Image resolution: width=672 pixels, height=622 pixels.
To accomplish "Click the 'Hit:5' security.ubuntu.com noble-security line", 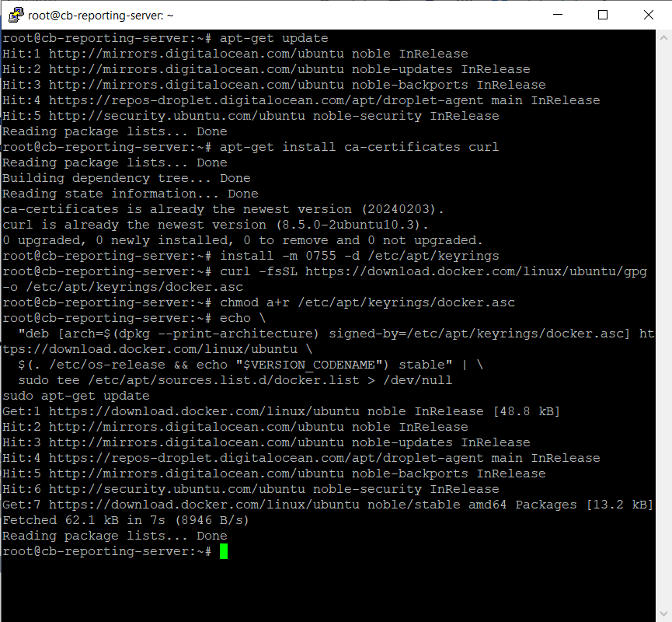I will 251,116.
